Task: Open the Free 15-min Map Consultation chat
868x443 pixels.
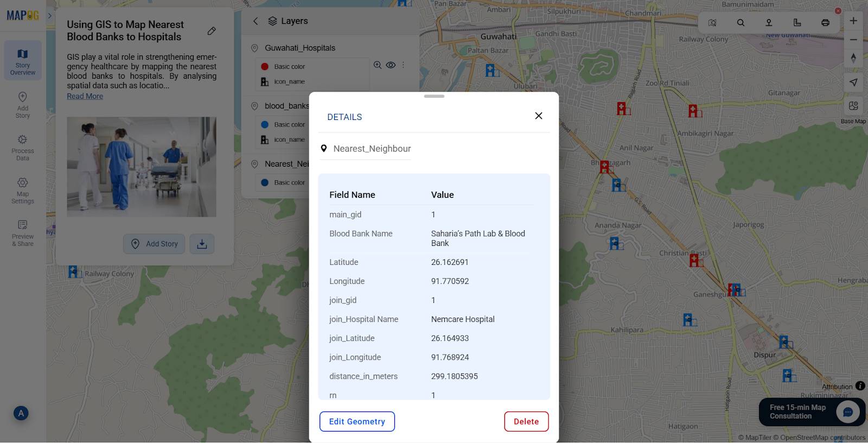Action: (x=812, y=412)
